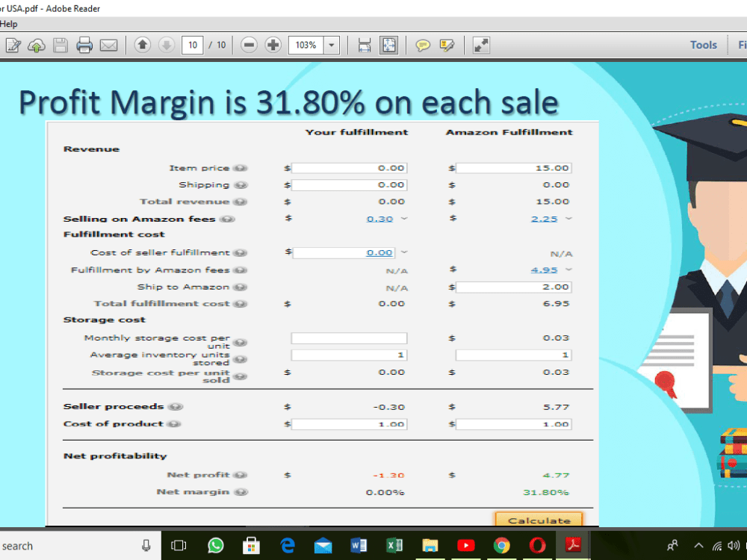This screenshot has height=560, width=747.
Task: Click the Cost of product help icon
Action: point(174,424)
